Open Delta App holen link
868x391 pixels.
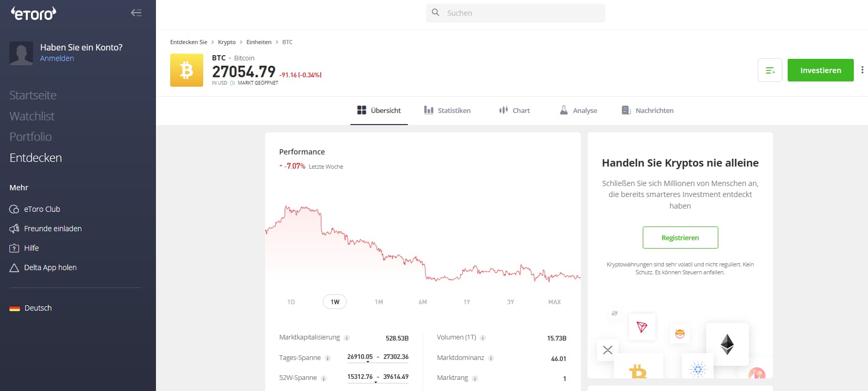[50, 267]
